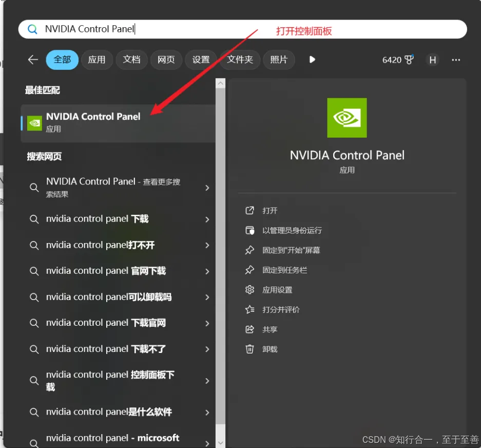
Task: Expand chevron for nvidia control panel 控制面板下载
Action: click(207, 381)
